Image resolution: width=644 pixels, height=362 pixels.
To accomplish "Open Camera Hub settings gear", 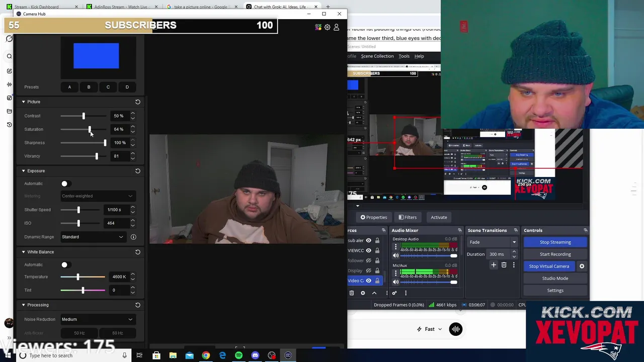I will click(x=327, y=27).
